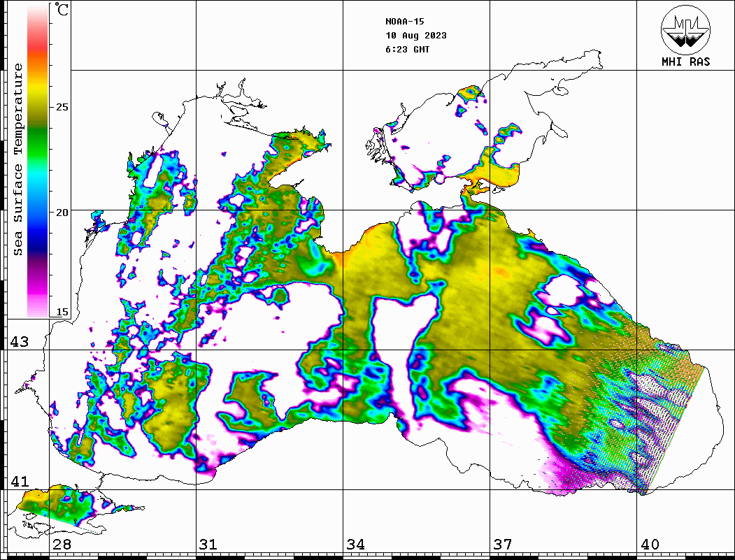The width and height of the screenshot is (735, 560).
Task: Click the MHI RAS logo emblem
Action: click(x=685, y=30)
